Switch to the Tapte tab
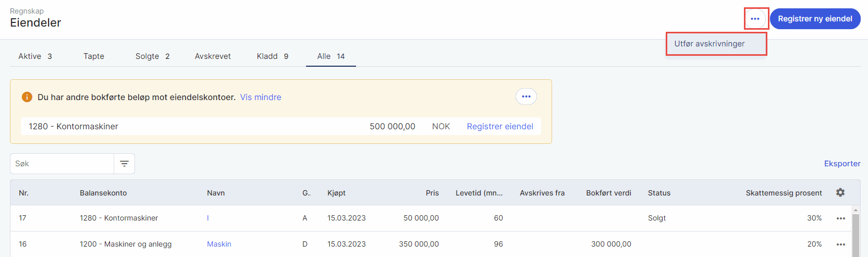Viewport: 868px width, 257px height. tap(94, 56)
